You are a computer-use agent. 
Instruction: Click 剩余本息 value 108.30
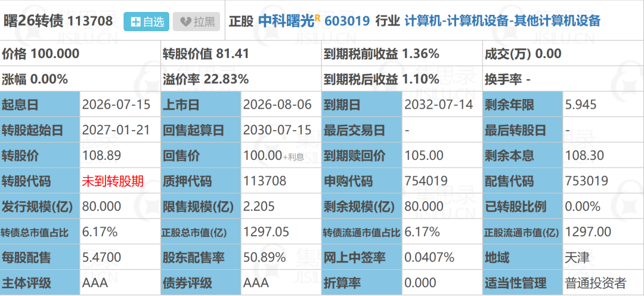coord(584,155)
